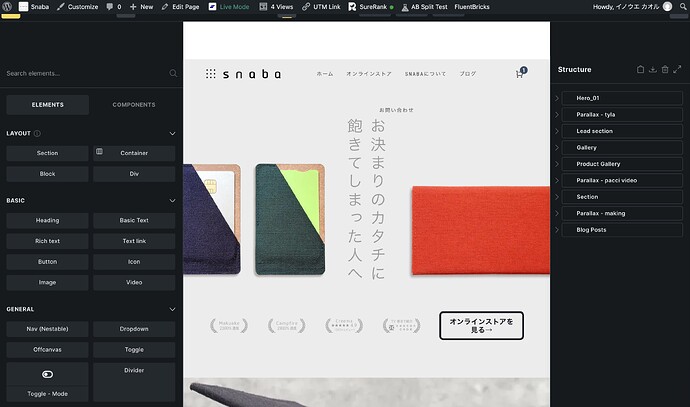Expand Parallax - pacci video item
Viewport: 690px width, 407px height.
click(557, 180)
